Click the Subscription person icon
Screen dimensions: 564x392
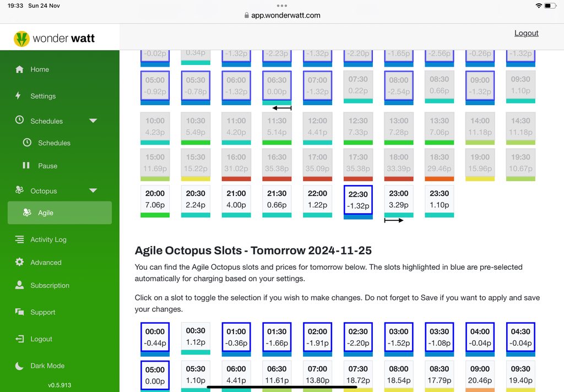pos(20,285)
